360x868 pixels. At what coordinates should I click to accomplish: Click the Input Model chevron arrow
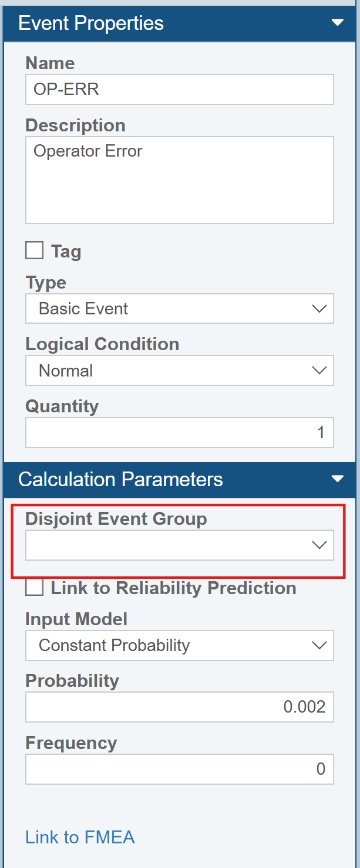(x=319, y=645)
